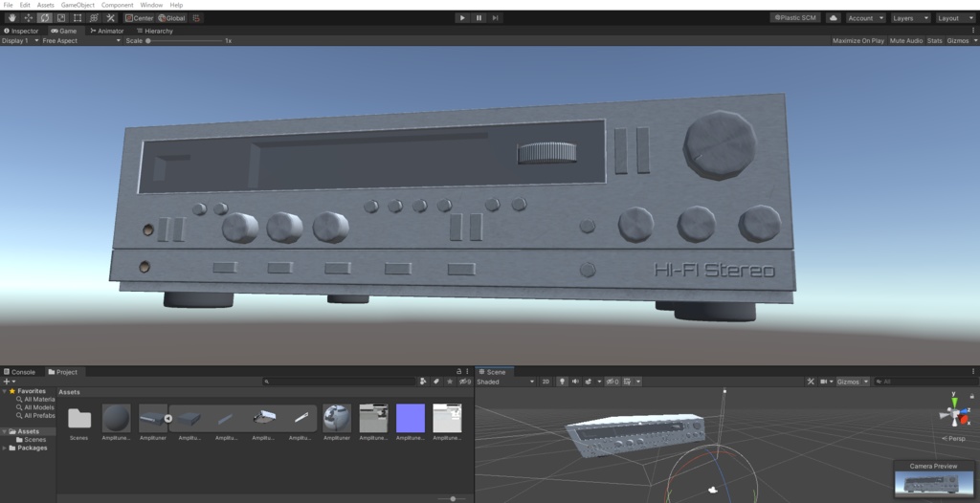Toggle Scene view Gizmos button
Viewport: 980px width, 503px height.
[x=848, y=382]
